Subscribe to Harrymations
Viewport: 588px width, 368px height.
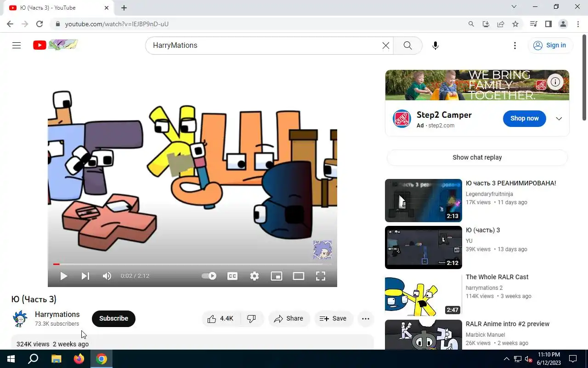tap(113, 318)
